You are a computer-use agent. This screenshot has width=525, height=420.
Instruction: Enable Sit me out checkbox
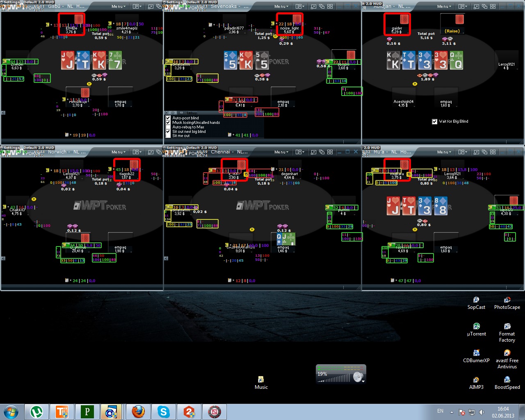click(168, 136)
